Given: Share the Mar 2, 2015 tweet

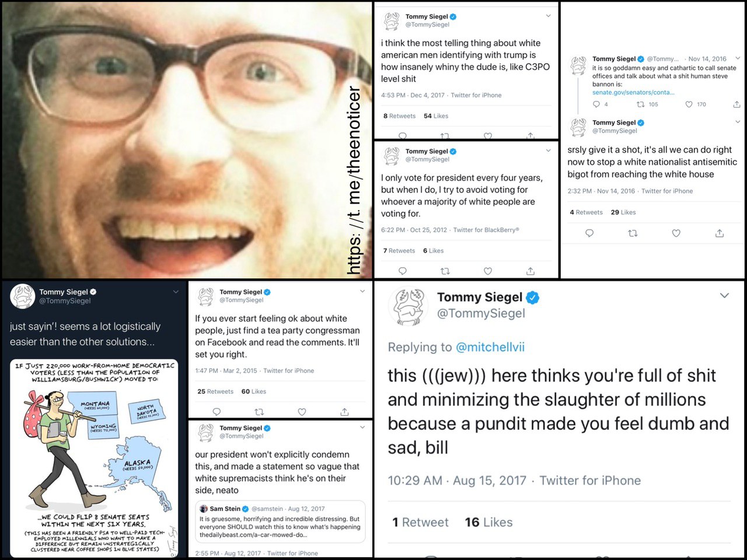Looking at the screenshot, I should [x=344, y=412].
